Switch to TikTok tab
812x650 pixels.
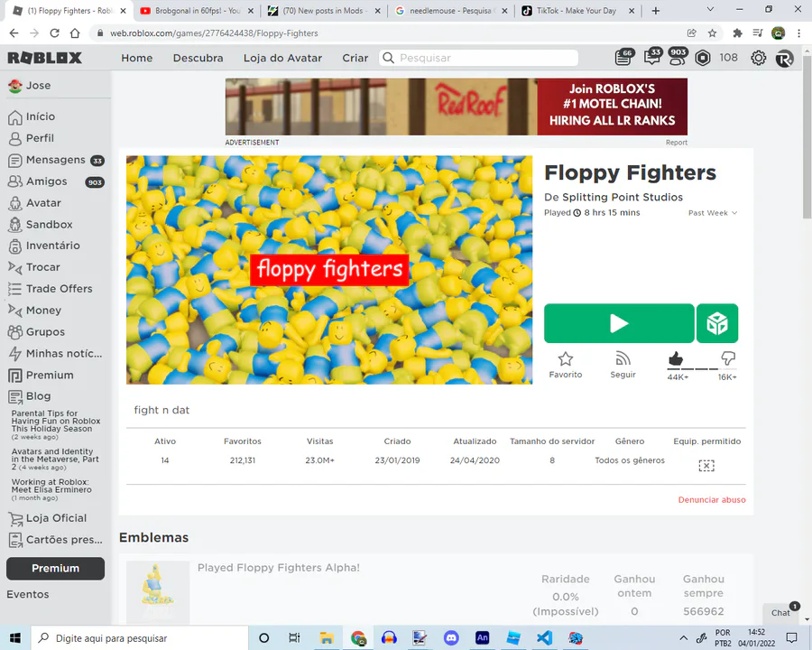click(577, 11)
